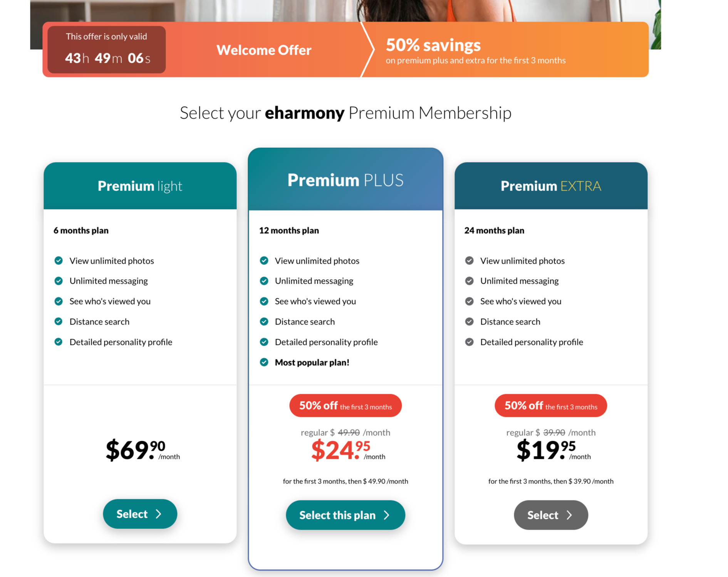This screenshot has height=577, width=728.
Task: Click the Unlimited messaging checkmark in Premium PLUS
Action: 264,281
